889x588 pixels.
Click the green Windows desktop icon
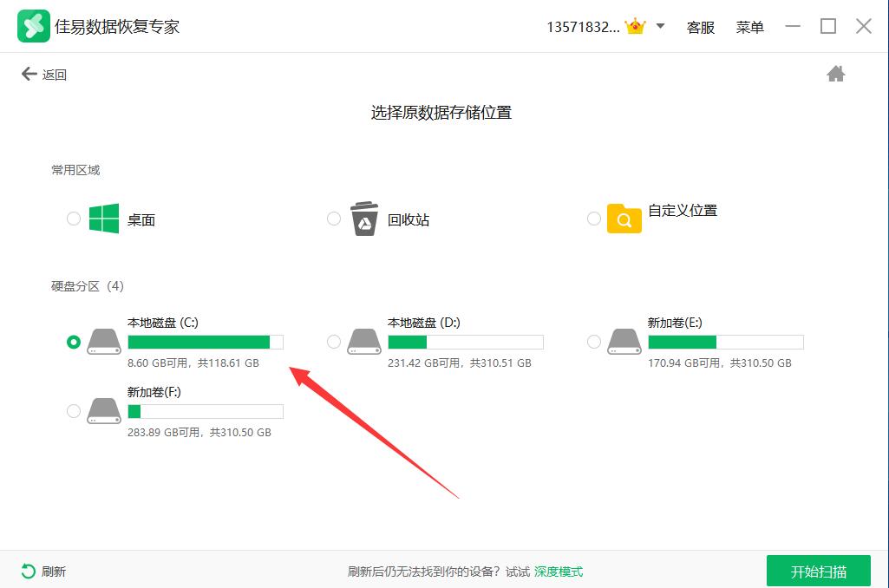[x=104, y=219]
